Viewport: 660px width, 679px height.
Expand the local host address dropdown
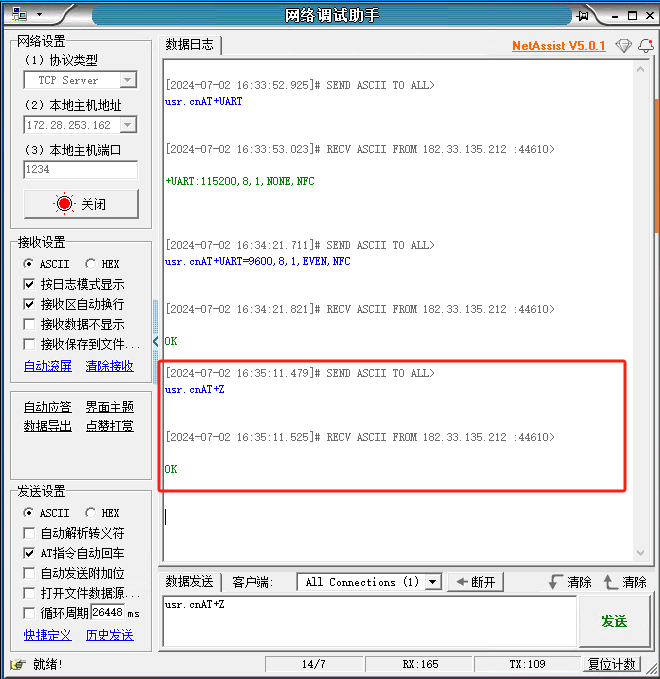[128, 125]
